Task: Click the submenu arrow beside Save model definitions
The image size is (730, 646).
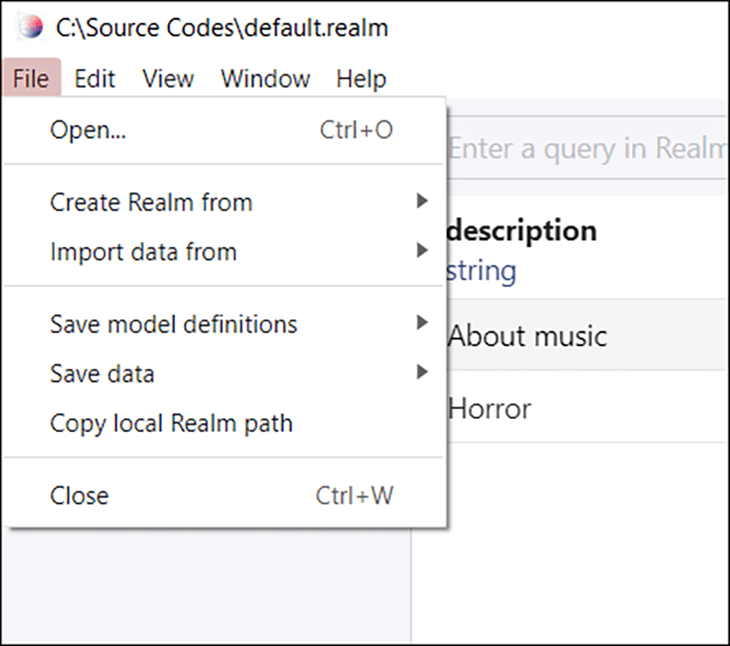Action: [x=422, y=323]
